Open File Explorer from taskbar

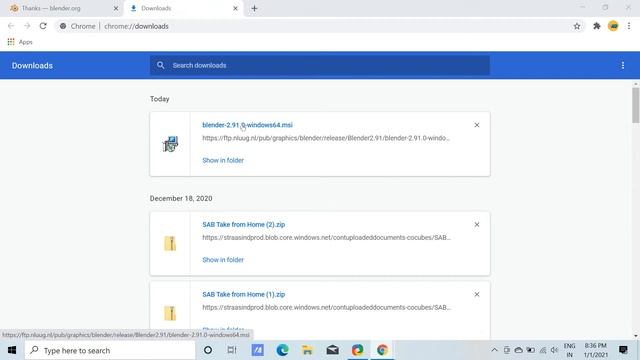307,350
